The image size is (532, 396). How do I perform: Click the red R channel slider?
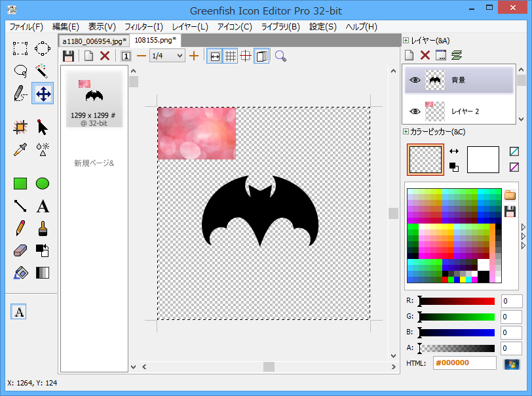click(x=457, y=301)
